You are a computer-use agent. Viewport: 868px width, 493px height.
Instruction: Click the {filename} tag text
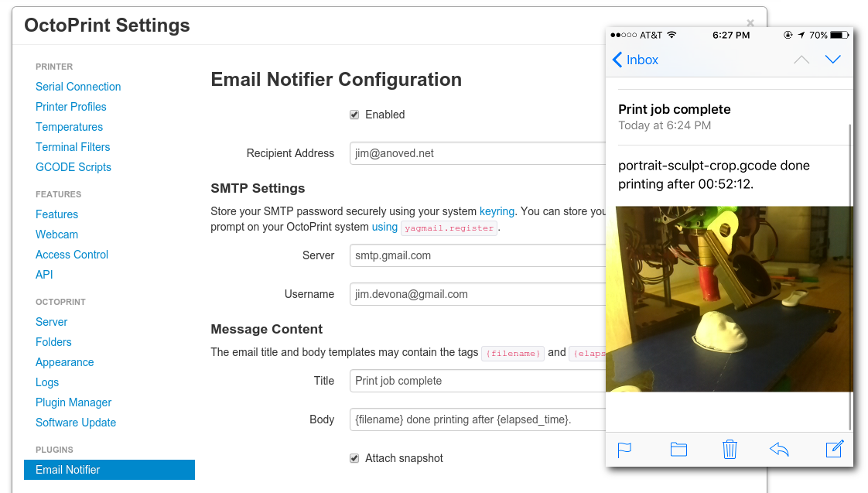pos(513,353)
